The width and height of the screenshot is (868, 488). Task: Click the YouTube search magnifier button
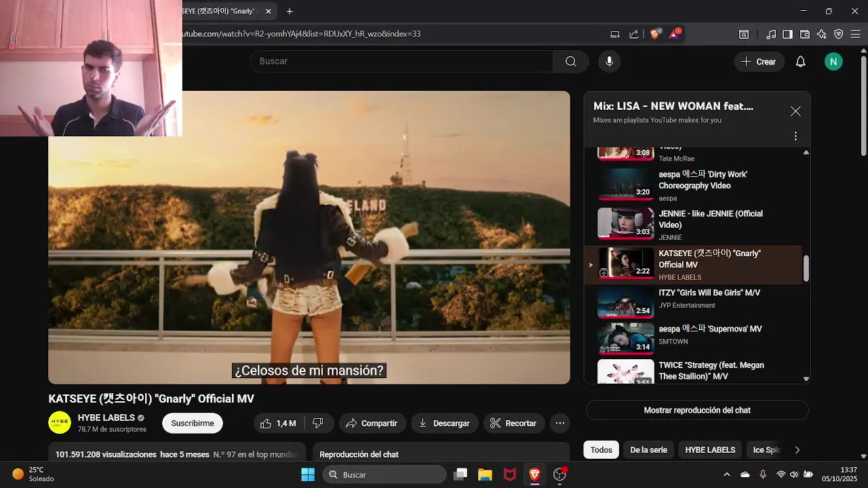click(570, 61)
